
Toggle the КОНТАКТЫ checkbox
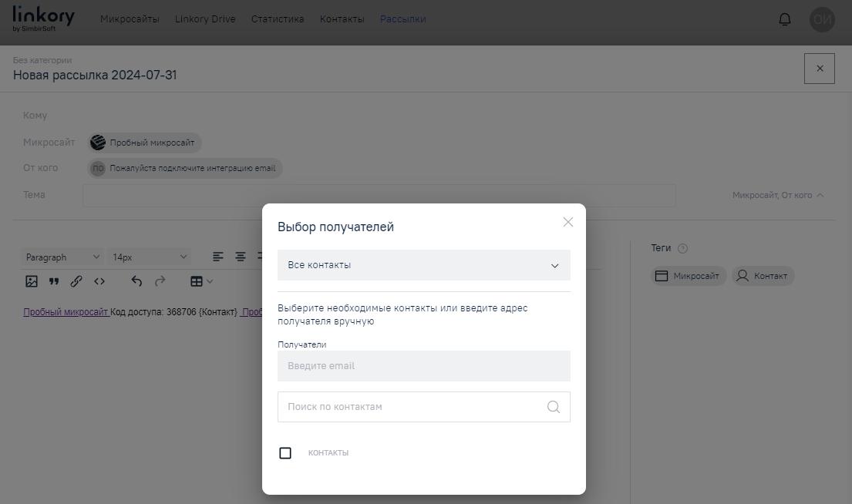pos(285,453)
